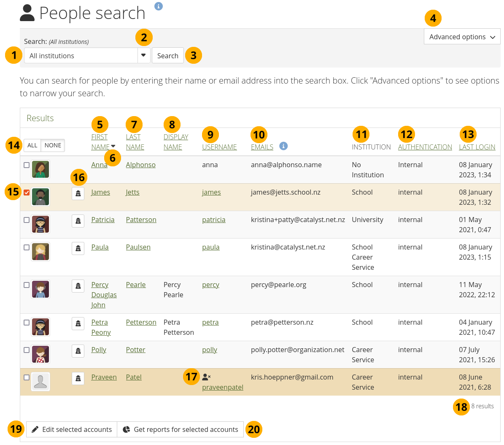Sort results by First Name column
This screenshot has height=445, width=504.
[100, 142]
